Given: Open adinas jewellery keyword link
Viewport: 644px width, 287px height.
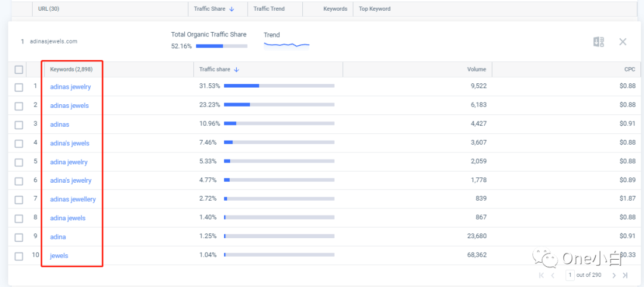Looking at the screenshot, I should pos(73,199).
